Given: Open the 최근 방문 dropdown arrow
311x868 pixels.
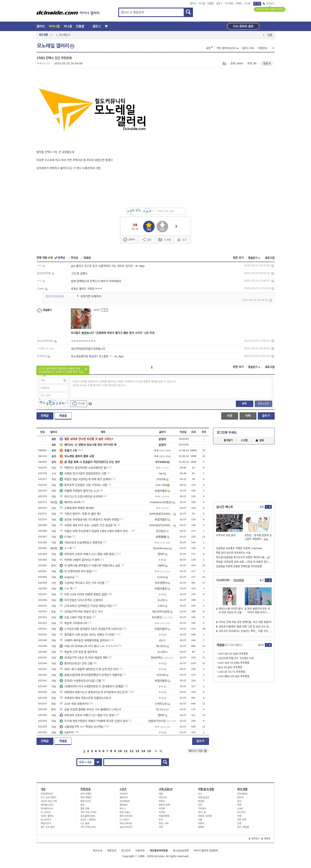Looking at the screenshot, I should pyautogui.click(x=51, y=35).
